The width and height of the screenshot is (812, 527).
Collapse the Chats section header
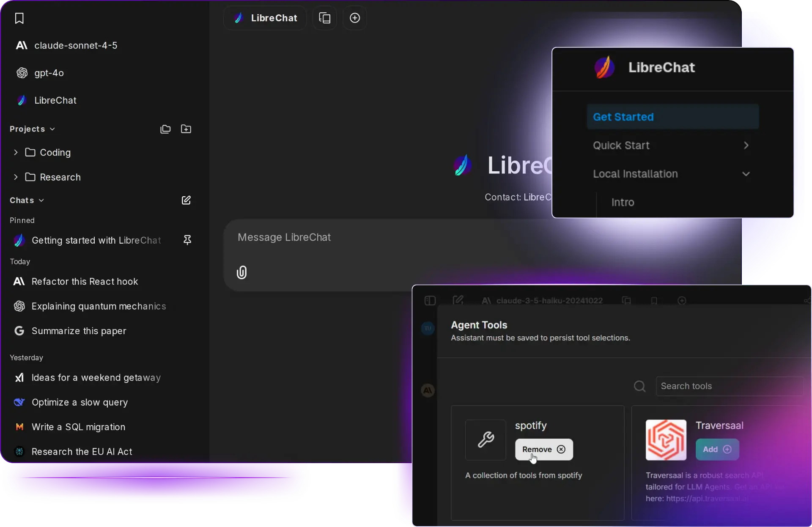coord(27,200)
